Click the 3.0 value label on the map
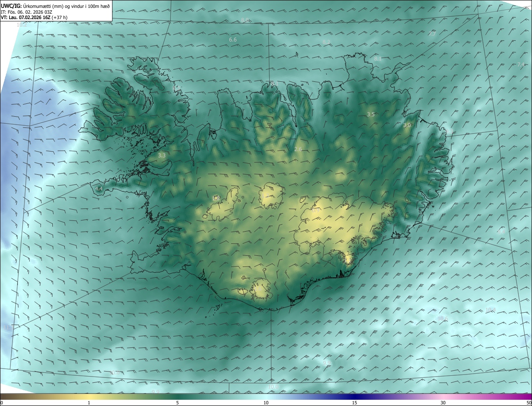532x406 pixels. point(407,125)
